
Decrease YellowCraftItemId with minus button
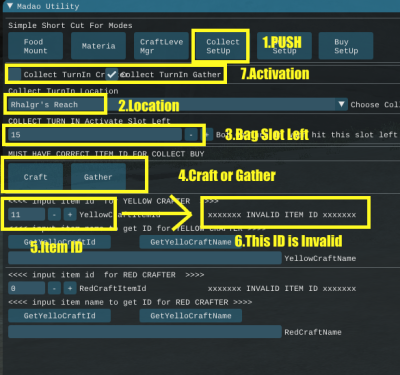coord(54,214)
